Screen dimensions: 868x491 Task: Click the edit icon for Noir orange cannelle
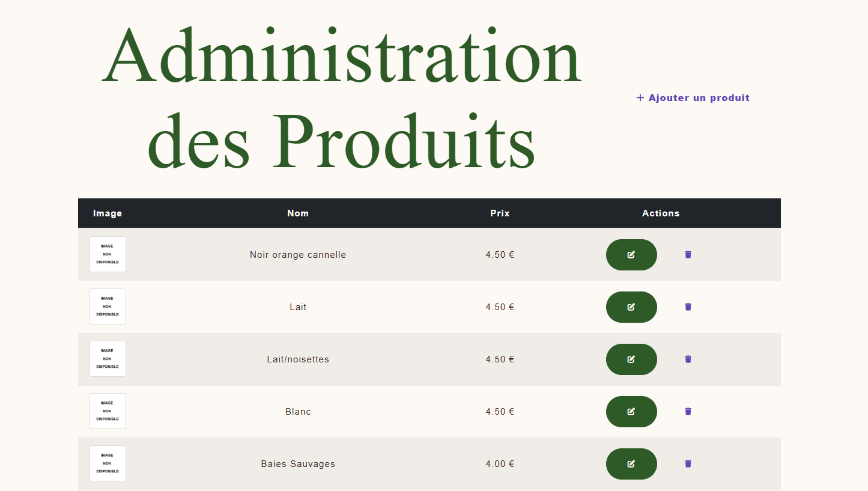click(x=631, y=255)
